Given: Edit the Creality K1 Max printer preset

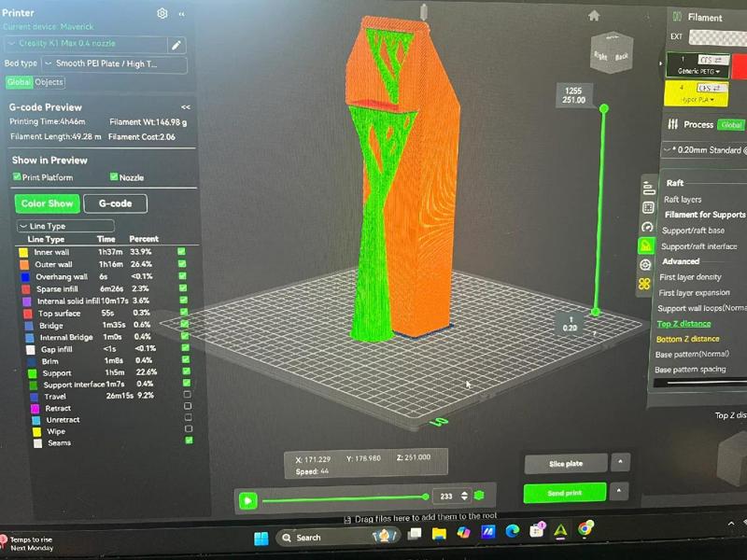Looking at the screenshot, I should [x=176, y=45].
